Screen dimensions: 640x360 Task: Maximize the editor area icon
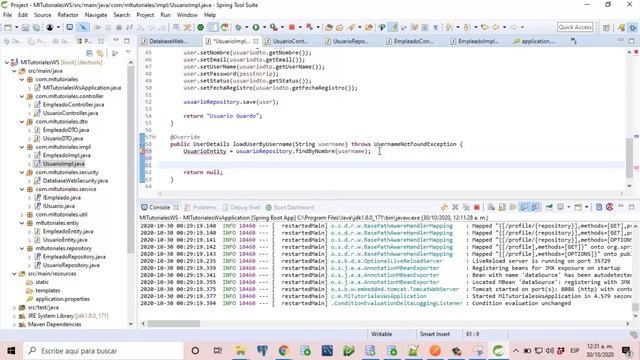631,41
